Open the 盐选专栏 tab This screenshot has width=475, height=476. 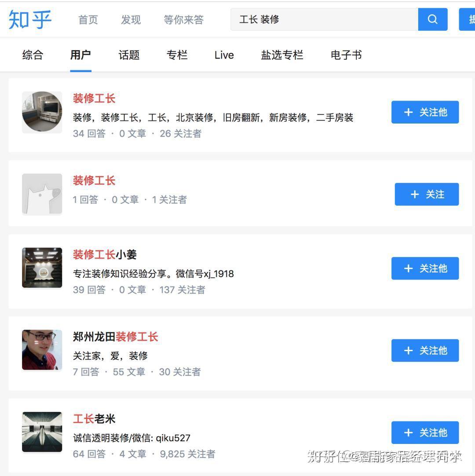point(282,55)
